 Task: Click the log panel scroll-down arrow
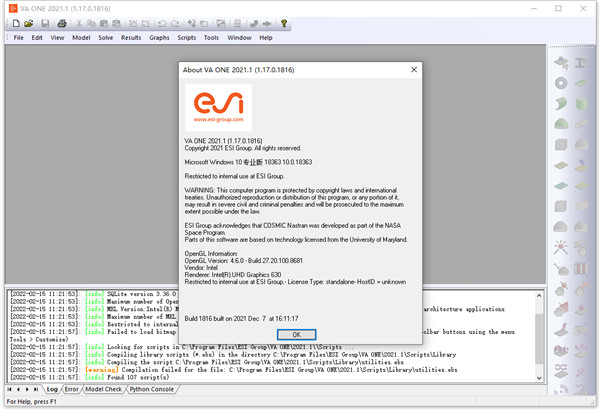click(x=539, y=378)
